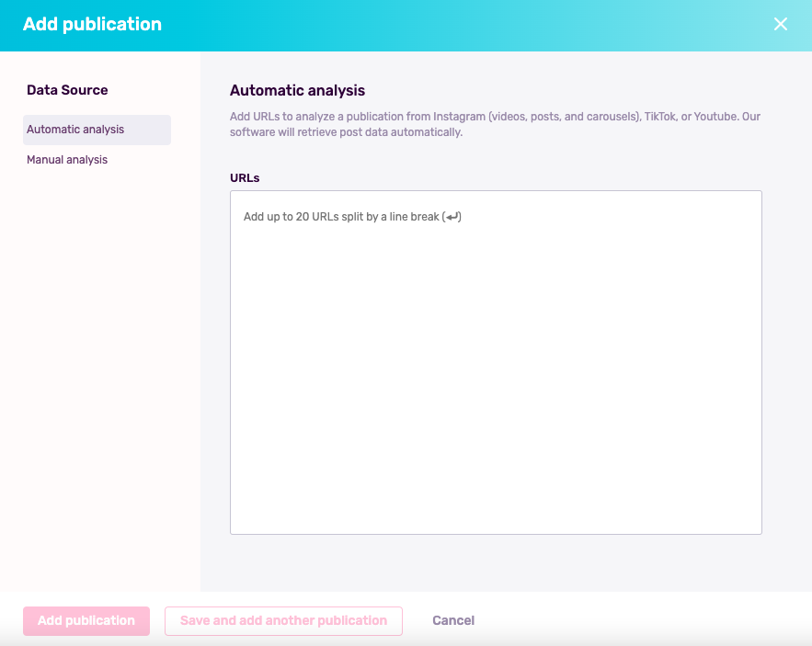812x646 pixels.
Task: Click the Add publication dialog title
Action: click(x=92, y=24)
